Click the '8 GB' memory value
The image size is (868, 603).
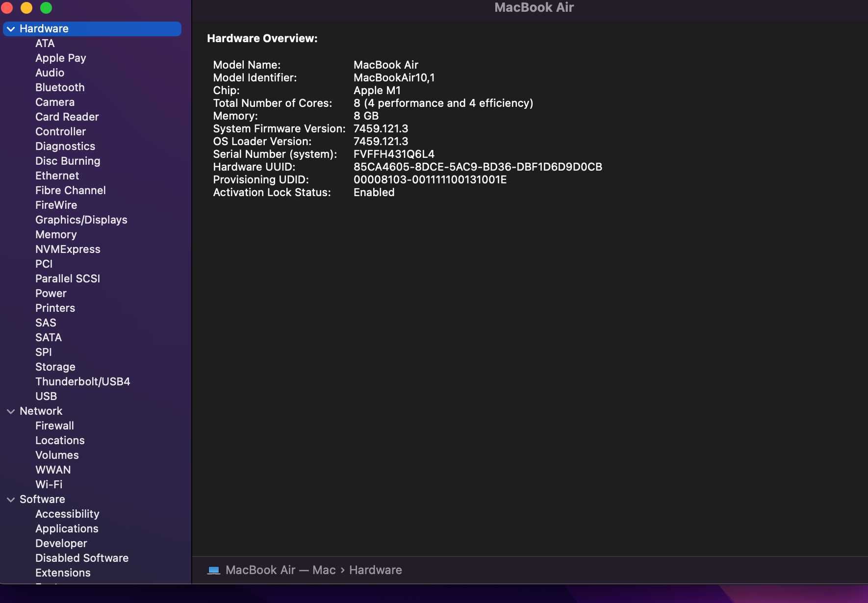click(366, 116)
